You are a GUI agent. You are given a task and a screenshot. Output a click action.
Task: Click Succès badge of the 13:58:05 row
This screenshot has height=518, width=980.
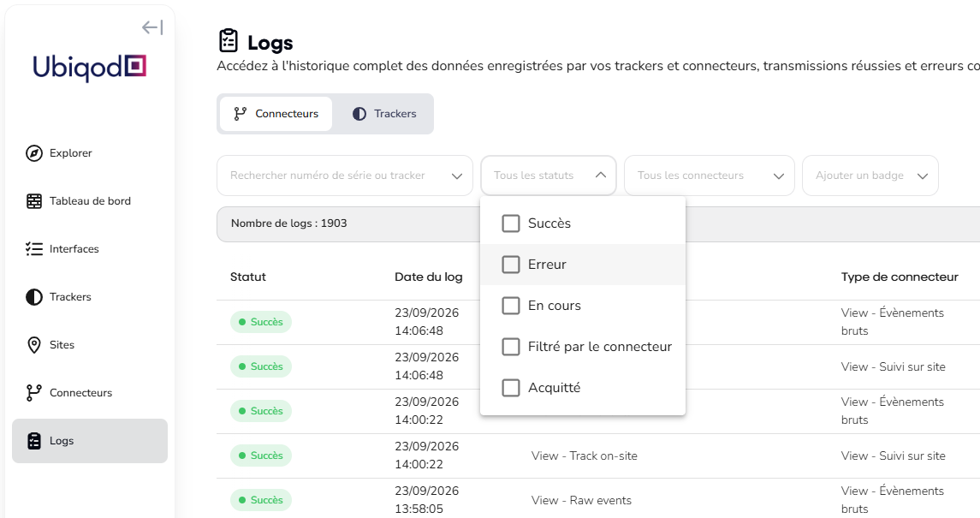coord(261,500)
